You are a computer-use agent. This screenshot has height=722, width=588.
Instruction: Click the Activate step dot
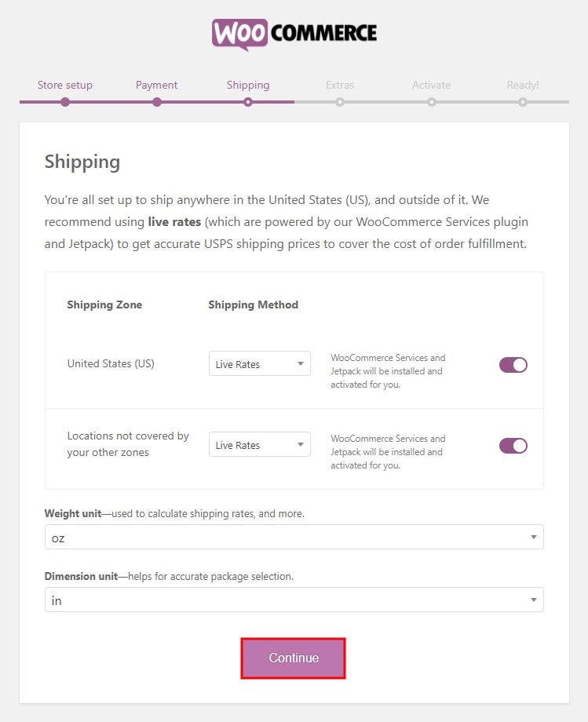click(x=431, y=102)
